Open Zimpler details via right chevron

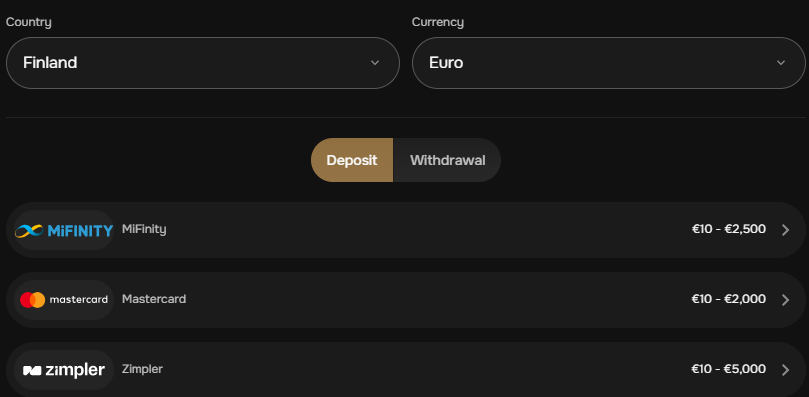[x=785, y=370]
